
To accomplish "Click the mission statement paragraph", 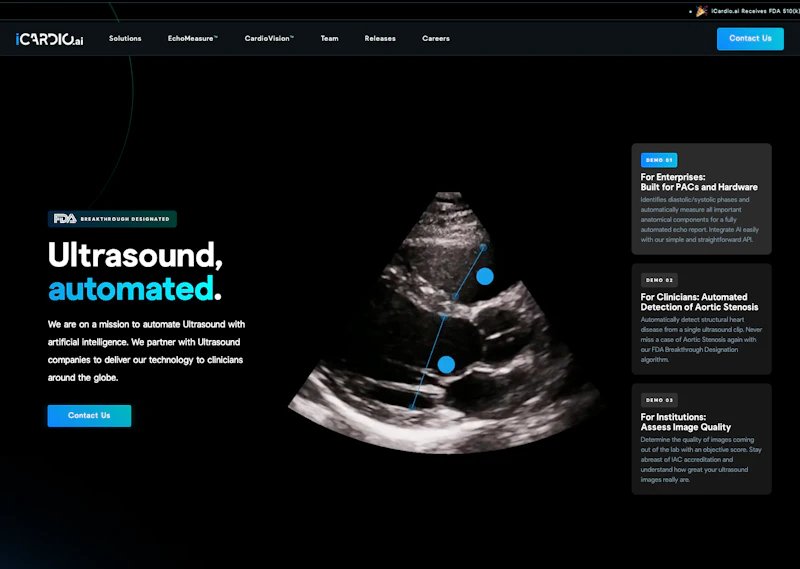I will [x=146, y=351].
